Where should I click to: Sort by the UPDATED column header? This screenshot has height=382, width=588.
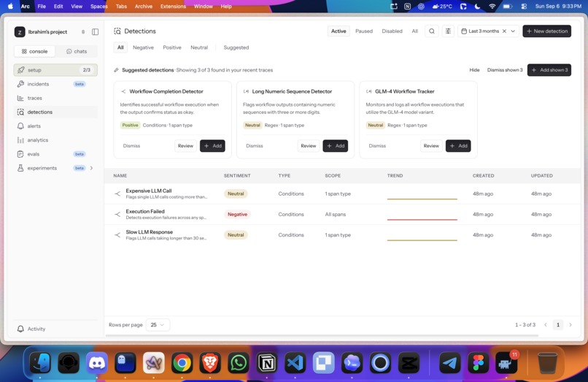pyautogui.click(x=541, y=176)
